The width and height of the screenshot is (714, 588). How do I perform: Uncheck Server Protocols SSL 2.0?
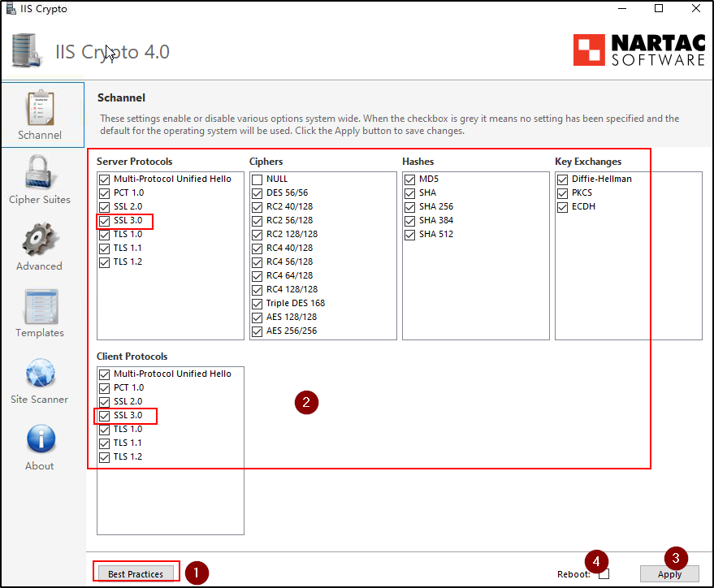[x=104, y=207]
